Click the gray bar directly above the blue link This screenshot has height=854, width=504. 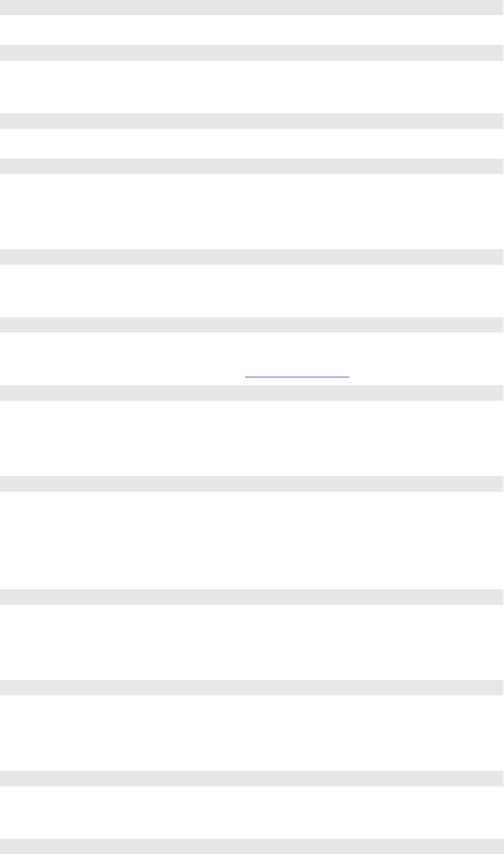click(252, 325)
